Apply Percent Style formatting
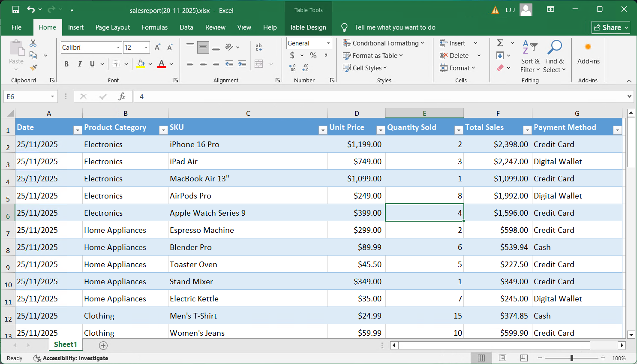 click(x=313, y=55)
